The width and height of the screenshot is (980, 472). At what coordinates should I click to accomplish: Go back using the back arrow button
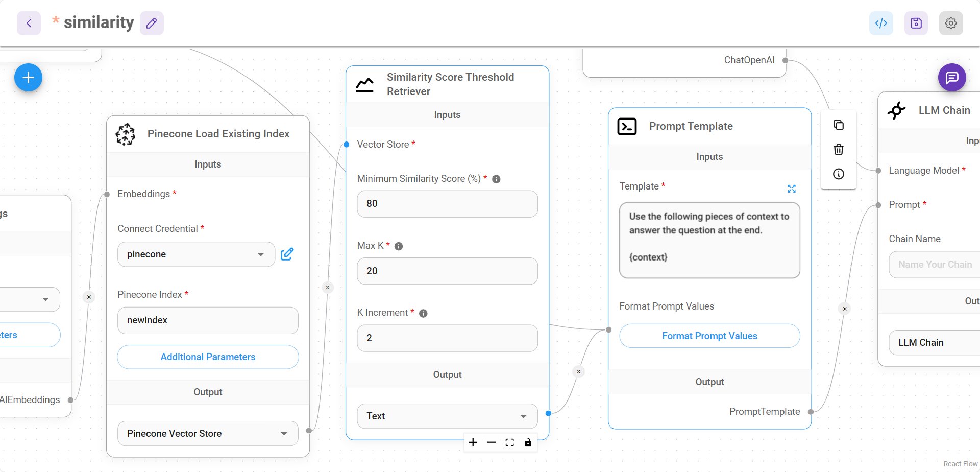click(x=29, y=23)
